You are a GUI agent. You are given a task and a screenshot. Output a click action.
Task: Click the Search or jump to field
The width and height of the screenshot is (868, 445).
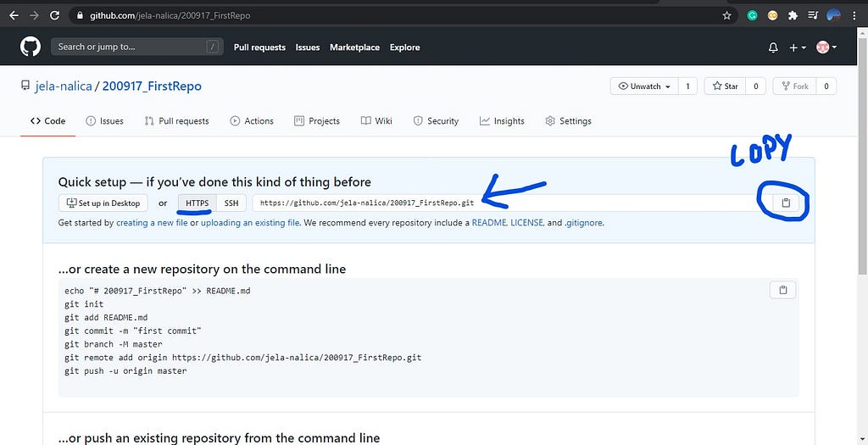(137, 47)
